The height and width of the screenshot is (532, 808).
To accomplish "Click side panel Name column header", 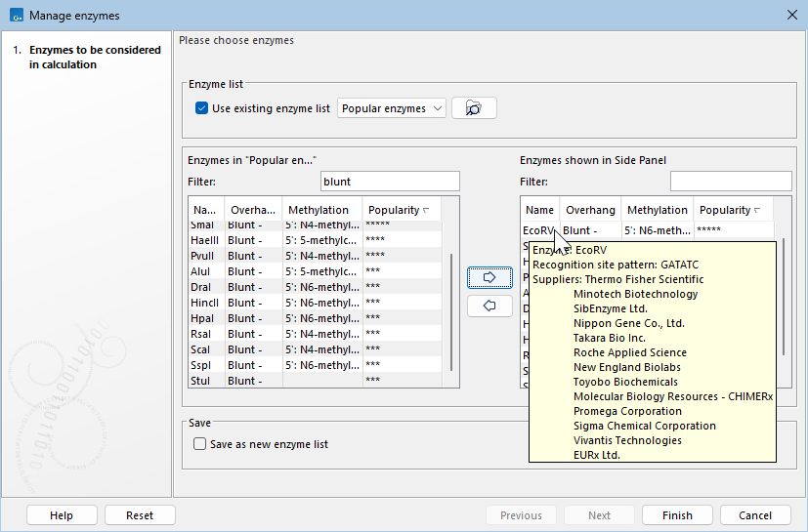I will pos(539,210).
